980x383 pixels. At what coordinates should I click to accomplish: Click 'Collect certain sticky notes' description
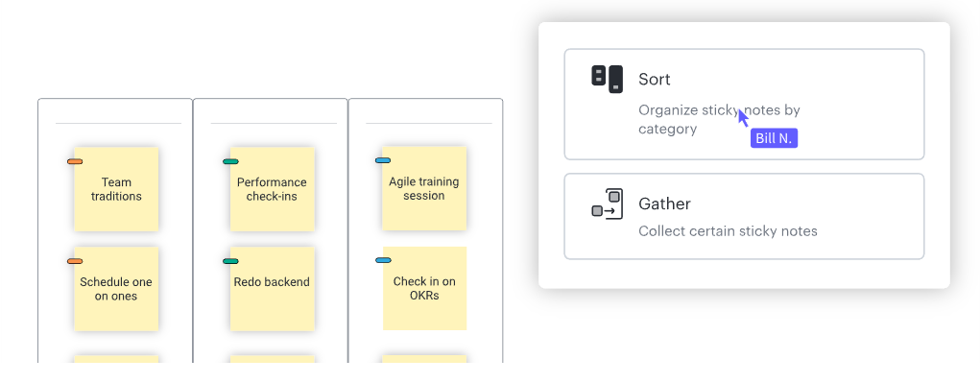click(x=728, y=231)
